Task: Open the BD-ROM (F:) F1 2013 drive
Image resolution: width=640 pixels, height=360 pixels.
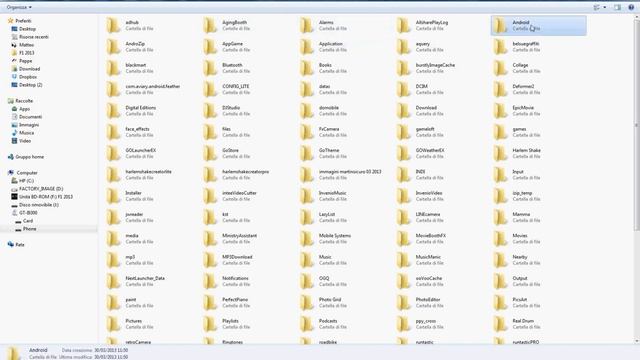Action: click(x=46, y=197)
